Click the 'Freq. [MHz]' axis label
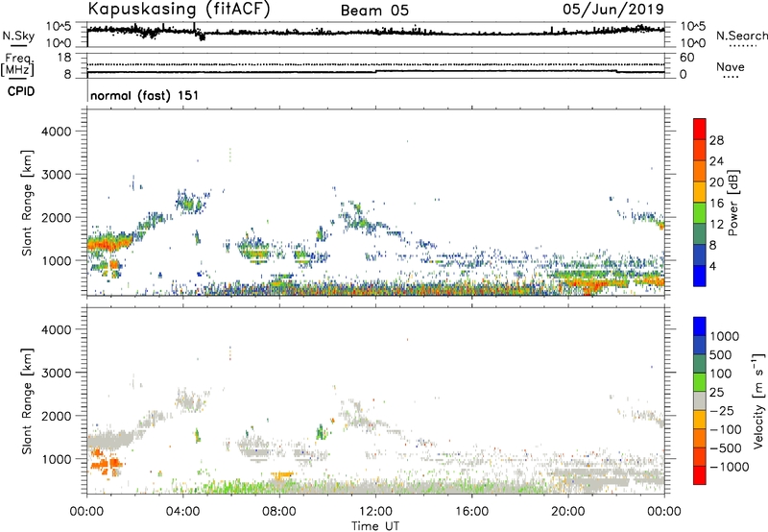The image size is (768, 532). pyautogui.click(x=17, y=65)
